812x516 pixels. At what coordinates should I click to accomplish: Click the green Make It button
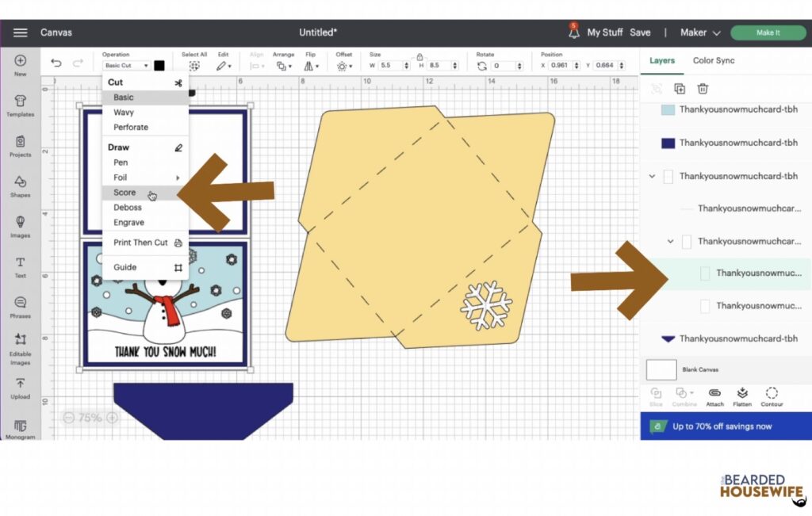click(768, 32)
